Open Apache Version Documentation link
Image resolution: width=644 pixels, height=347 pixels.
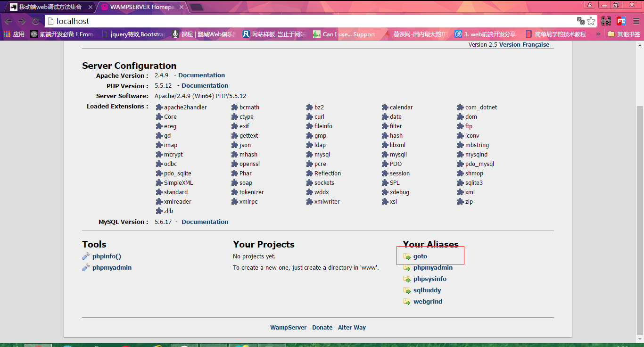pyautogui.click(x=201, y=75)
